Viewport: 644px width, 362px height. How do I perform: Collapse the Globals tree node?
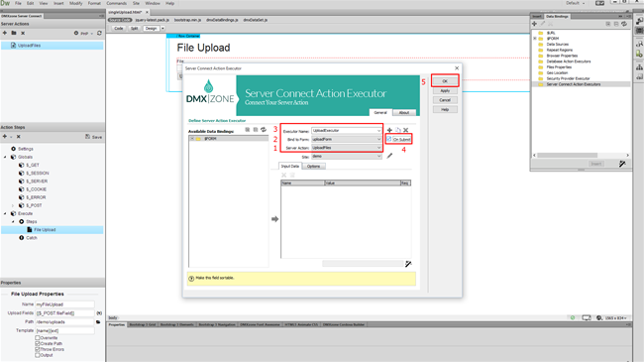point(5,157)
